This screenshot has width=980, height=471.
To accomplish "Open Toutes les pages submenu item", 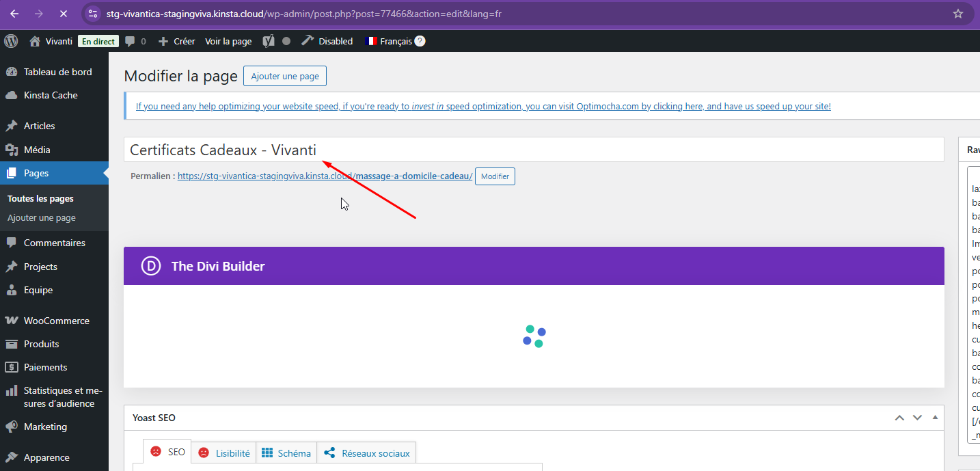I will pos(40,198).
